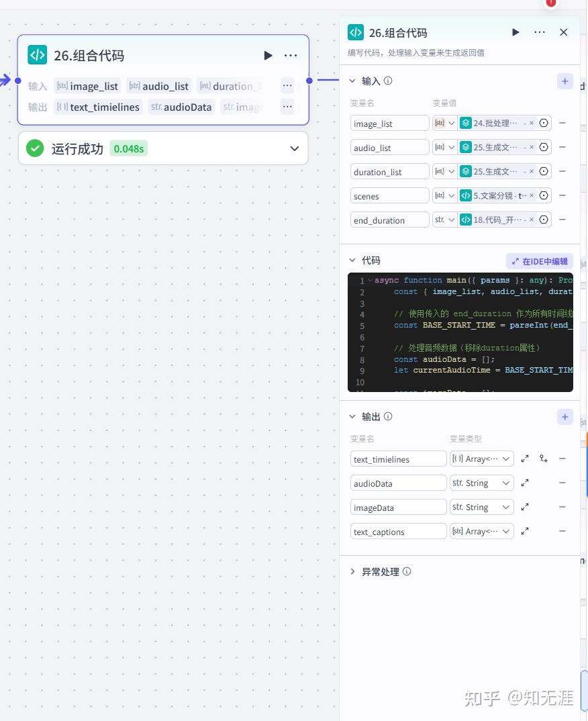The width and height of the screenshot is (588, 721).
Task: Show info tooltip for 输出
Action: (388, 417)
